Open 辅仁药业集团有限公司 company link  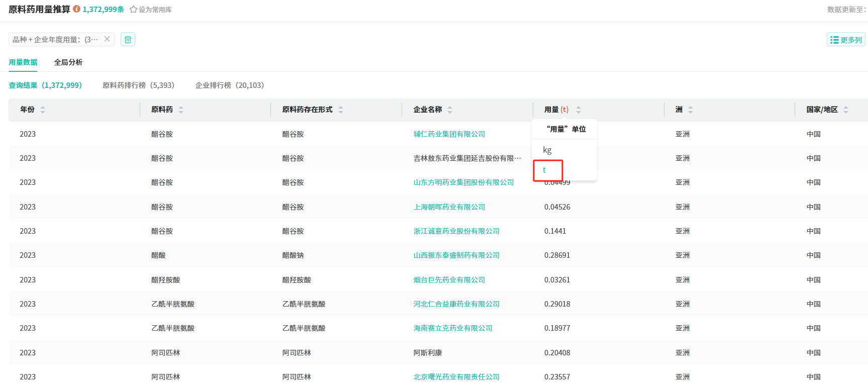coord(449,134)
